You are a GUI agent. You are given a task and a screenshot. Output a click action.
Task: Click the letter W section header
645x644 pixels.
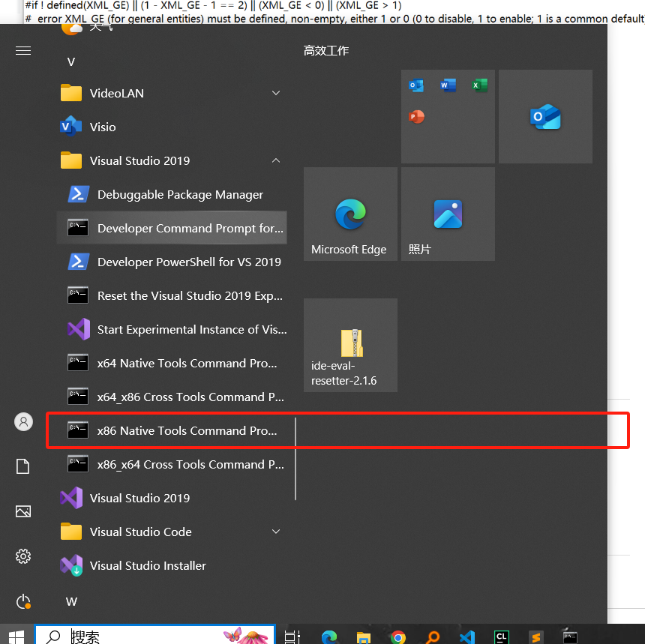[71, 602]
